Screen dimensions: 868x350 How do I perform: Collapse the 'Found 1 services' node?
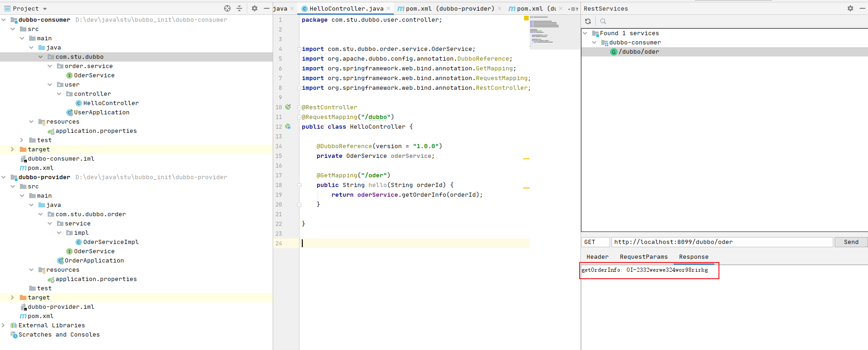[x=585, y=33]
